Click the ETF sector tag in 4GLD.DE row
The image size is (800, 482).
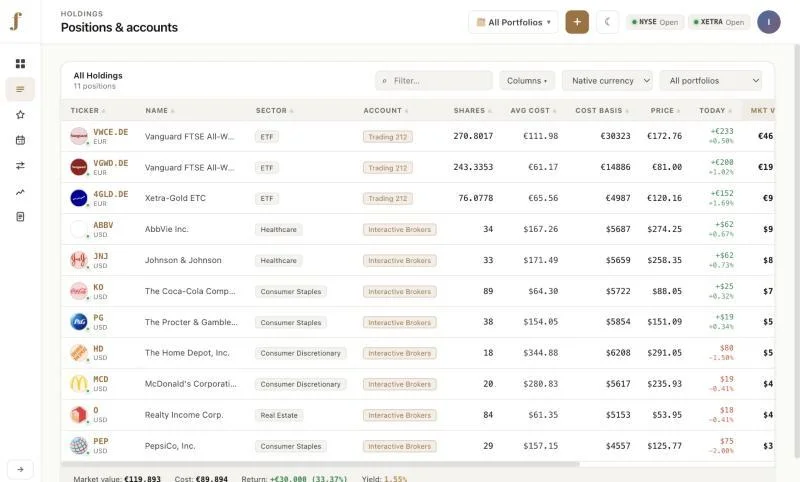coord(267,198)
